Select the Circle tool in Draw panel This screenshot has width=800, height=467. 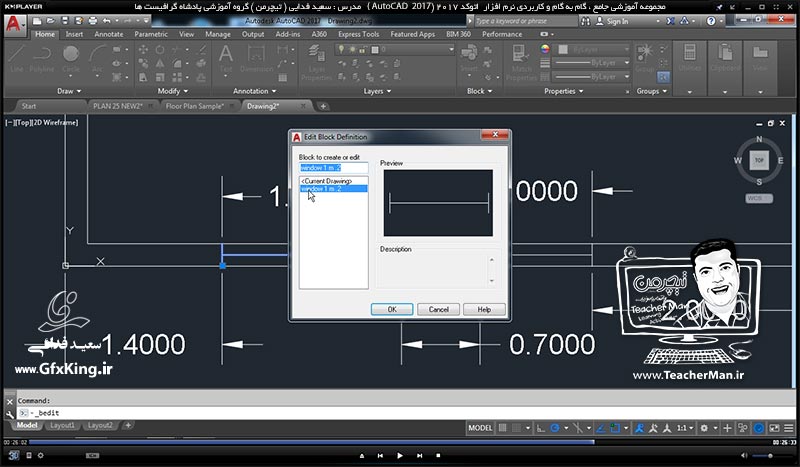[x=71, y=58]
